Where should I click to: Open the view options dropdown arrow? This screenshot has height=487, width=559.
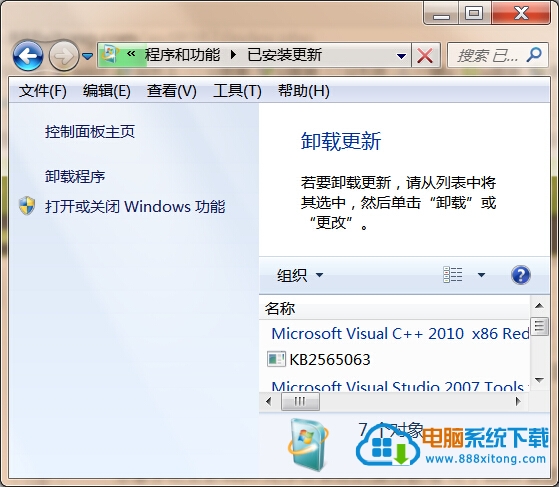click(x=481, y=275)
